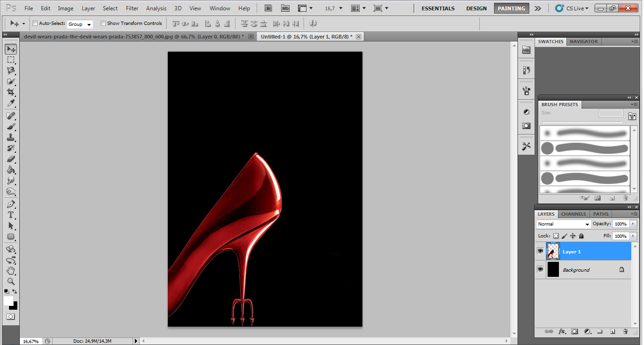Select the Crop tool
Screen dimensions: 644x345
click(x=10, y=92)
